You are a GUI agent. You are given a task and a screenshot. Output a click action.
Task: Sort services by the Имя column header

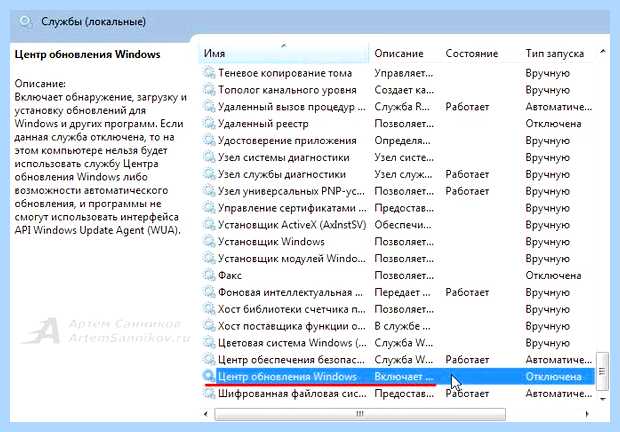284,53
